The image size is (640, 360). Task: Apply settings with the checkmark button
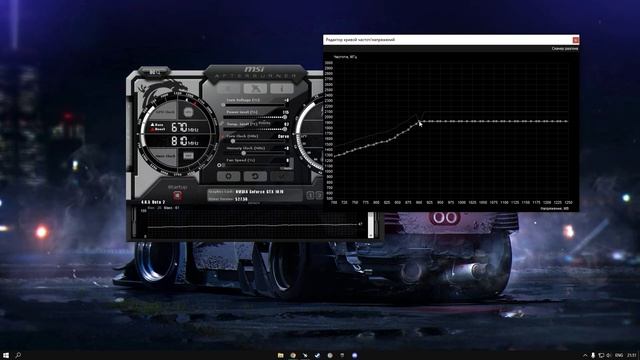click(282, 176)
